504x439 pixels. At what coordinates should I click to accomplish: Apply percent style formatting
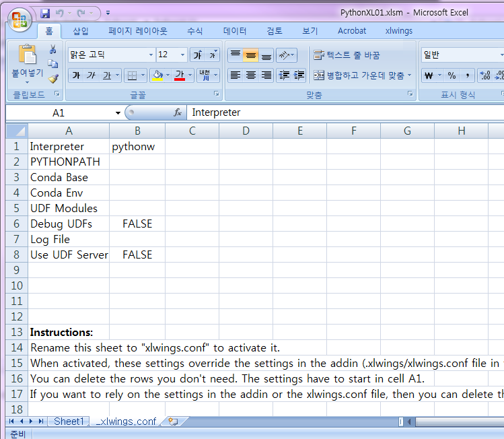point(452,75)
